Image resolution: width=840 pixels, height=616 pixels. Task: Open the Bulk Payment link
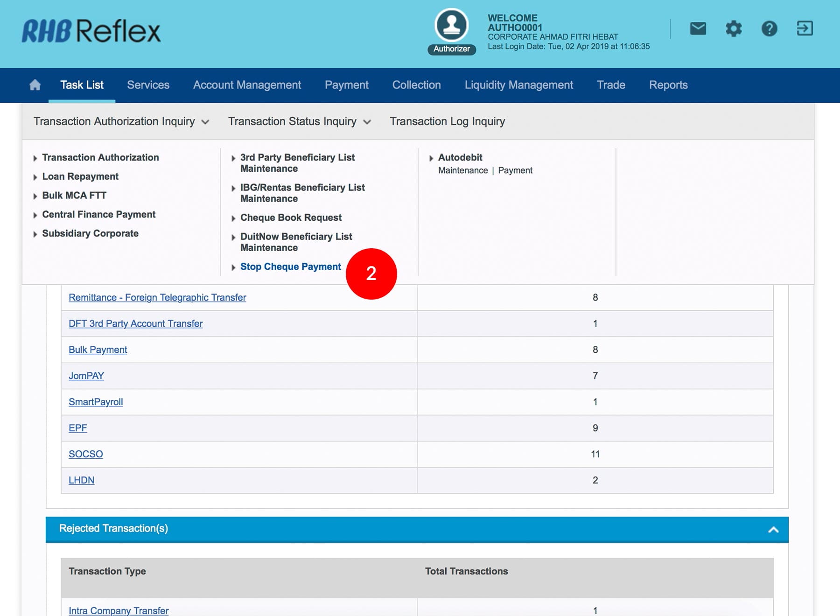(x=98, y=350)
